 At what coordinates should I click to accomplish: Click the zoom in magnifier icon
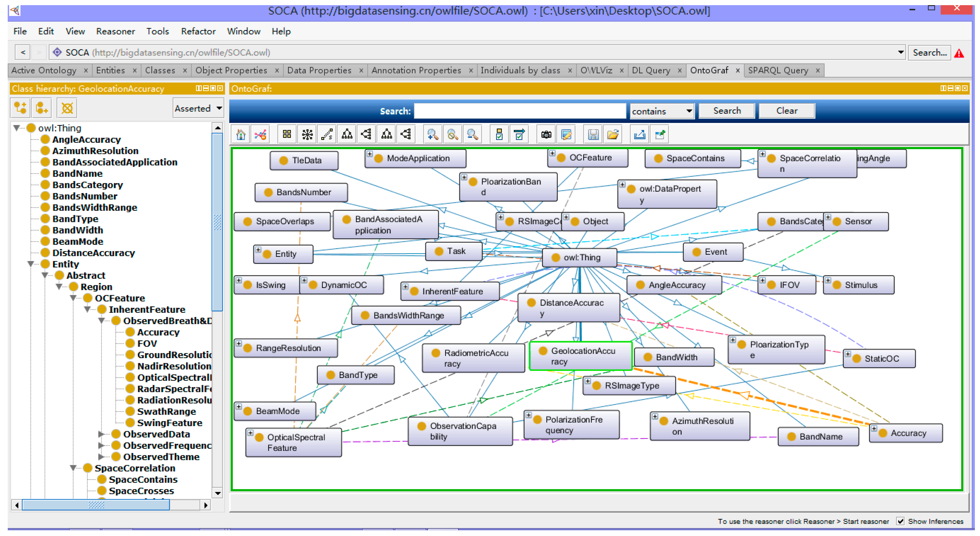pyautogui.click(x=432, y=134)
